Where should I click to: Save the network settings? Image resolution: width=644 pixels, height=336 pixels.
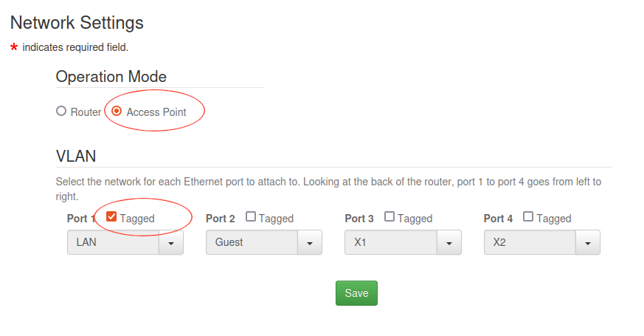click(x=356, y=293)
